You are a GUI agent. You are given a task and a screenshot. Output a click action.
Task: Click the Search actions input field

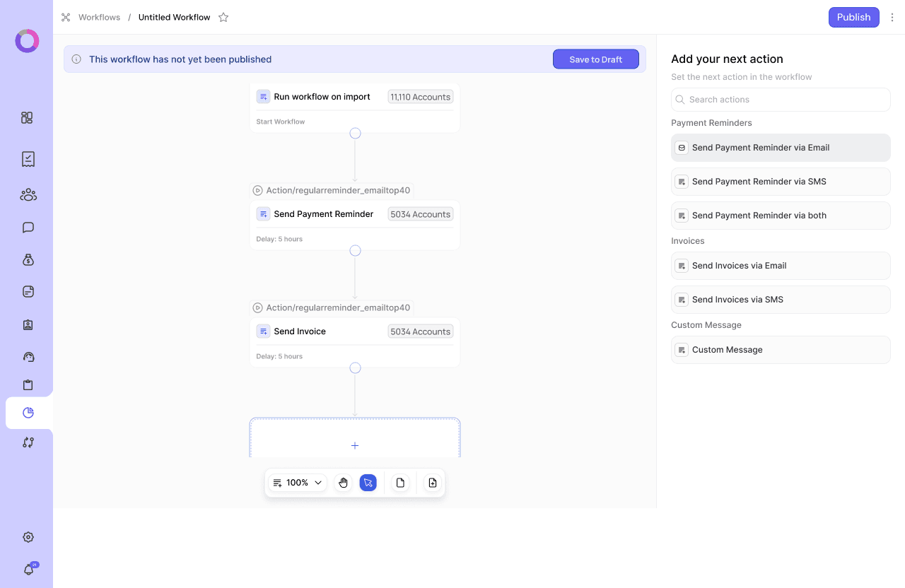781,100
